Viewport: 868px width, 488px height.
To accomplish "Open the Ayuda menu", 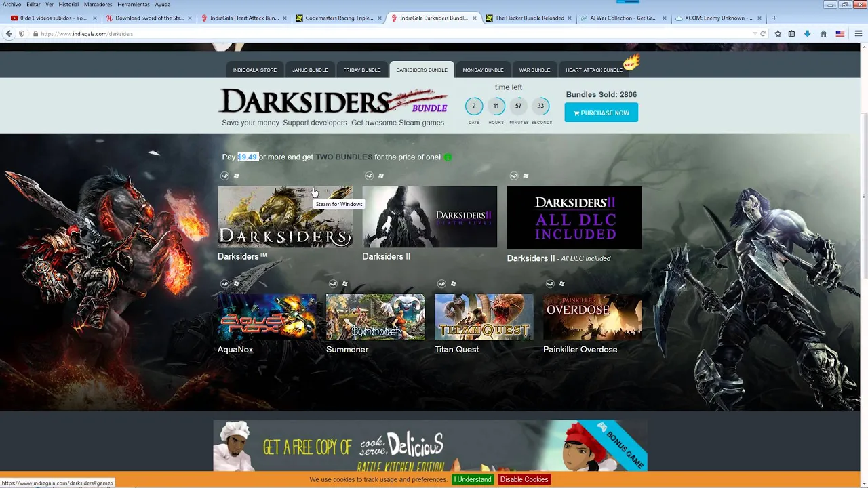I will (163, 4).
